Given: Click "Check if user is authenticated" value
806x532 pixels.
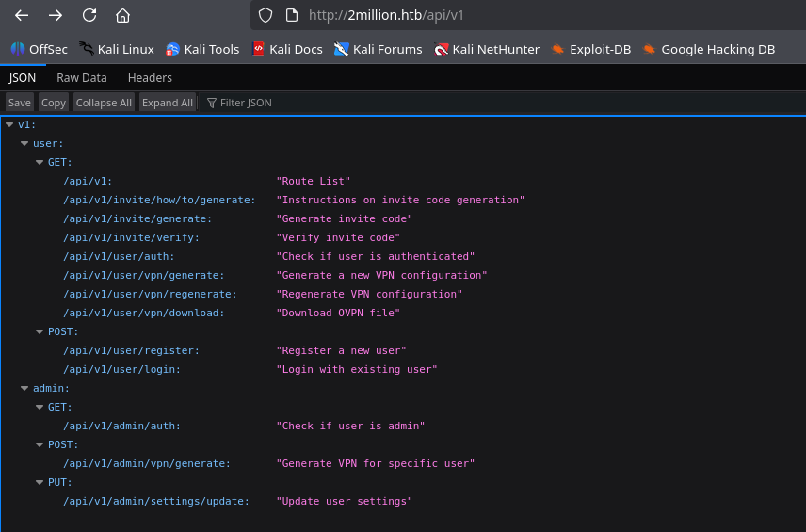Looking at the screenshot, I should pos(376,256).
